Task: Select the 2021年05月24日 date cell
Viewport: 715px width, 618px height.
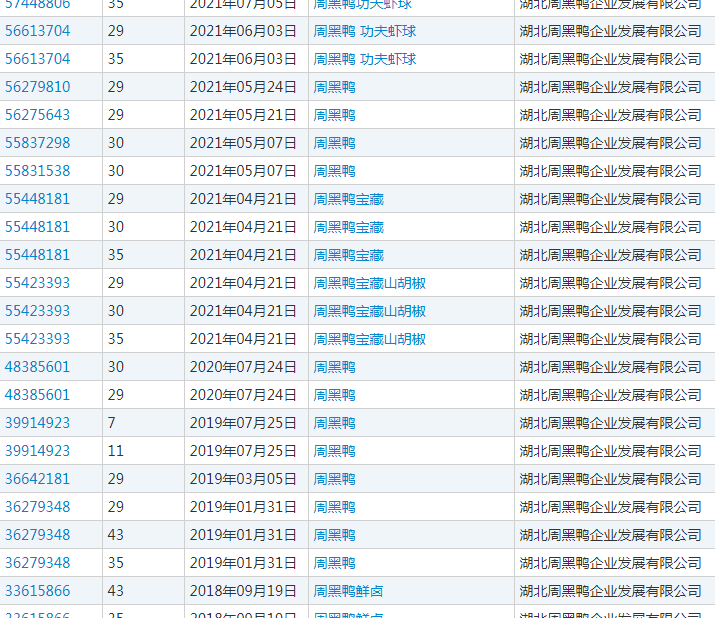Action: (x=243, y=87)
